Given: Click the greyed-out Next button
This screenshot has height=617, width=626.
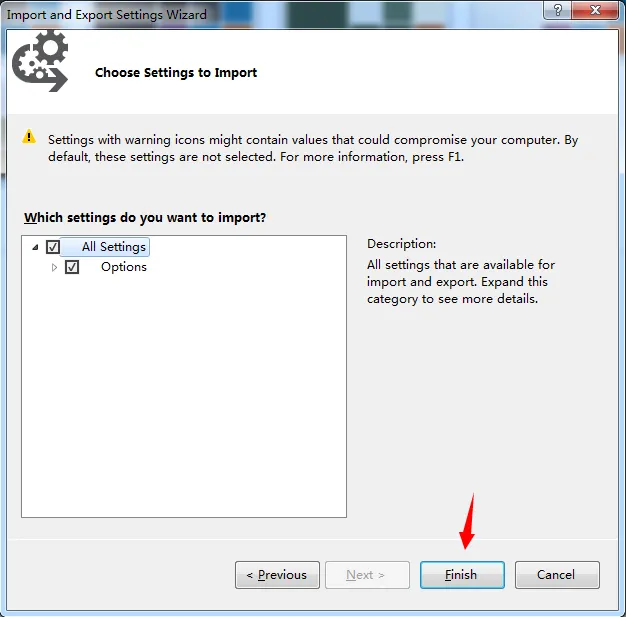Looking at the screenshot, I should [367, 575].
